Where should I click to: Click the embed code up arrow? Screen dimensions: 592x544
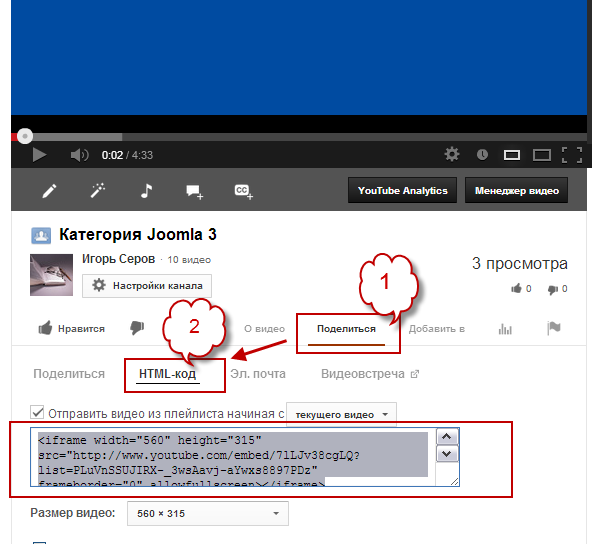447,437
